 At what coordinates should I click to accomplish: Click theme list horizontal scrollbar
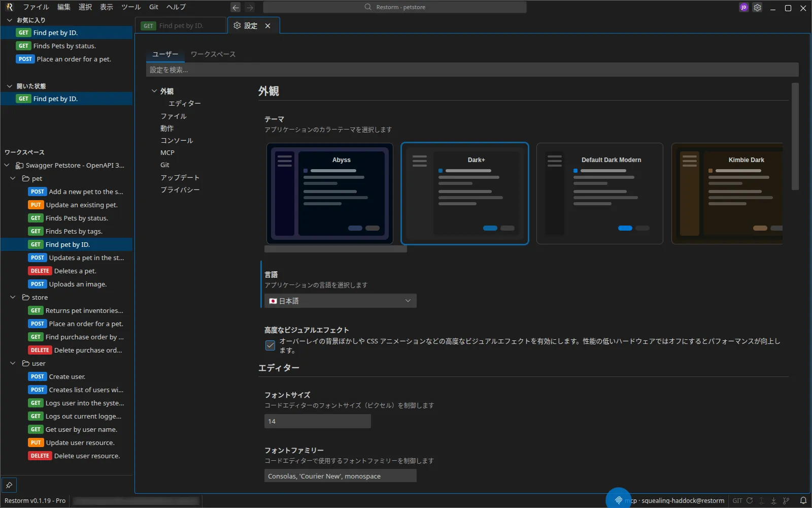pos(335,249)
